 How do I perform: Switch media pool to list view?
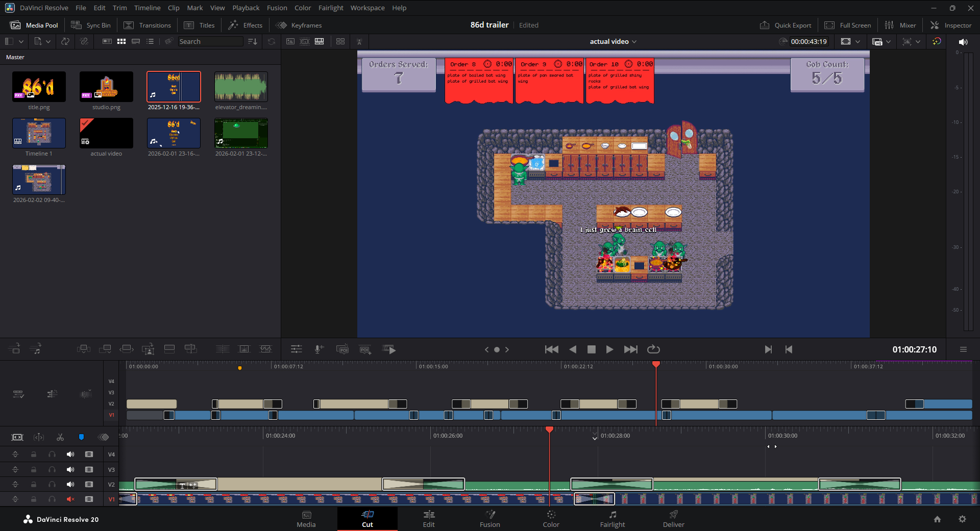pos(150,41)
